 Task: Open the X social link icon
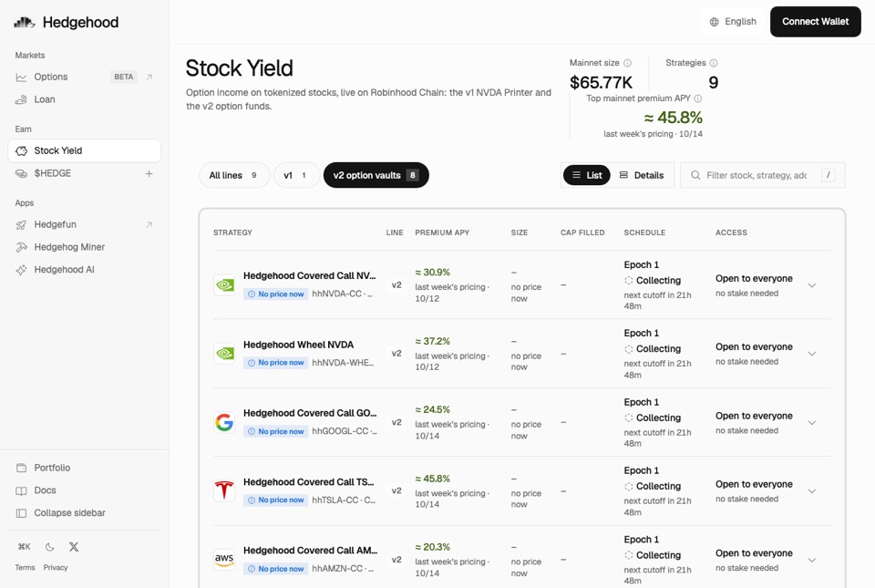[x=74, y=547]
